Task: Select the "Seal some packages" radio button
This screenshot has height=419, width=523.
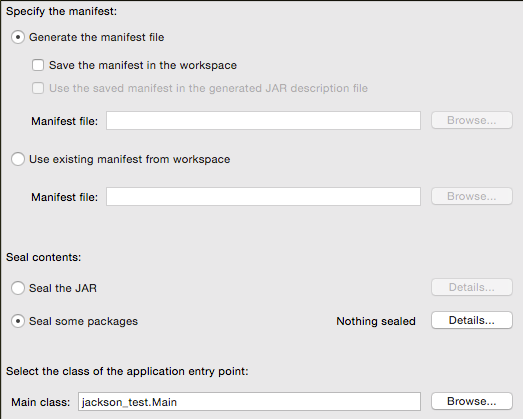Action: click(x=18, y=321)
